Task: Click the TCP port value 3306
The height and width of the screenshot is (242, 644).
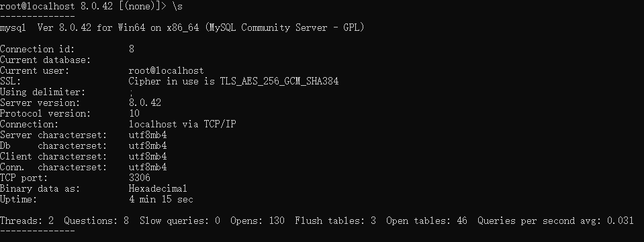Action: pos(139,178)
